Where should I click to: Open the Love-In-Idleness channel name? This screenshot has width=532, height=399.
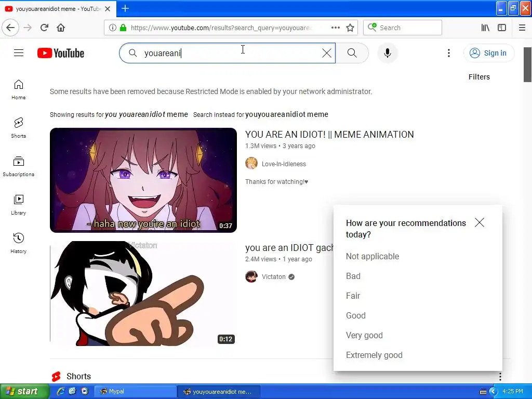[x=284, y=164]
